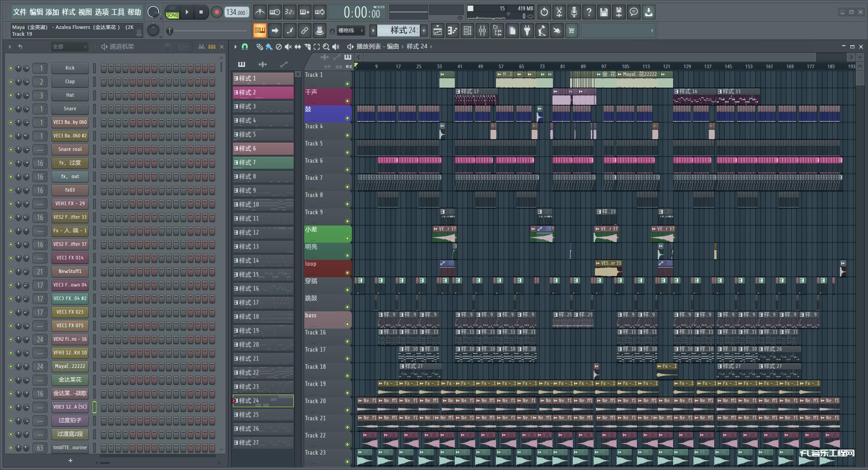Open the shopping cart store icon
Screen dimensions: 868x470
[x=572, y=31]
